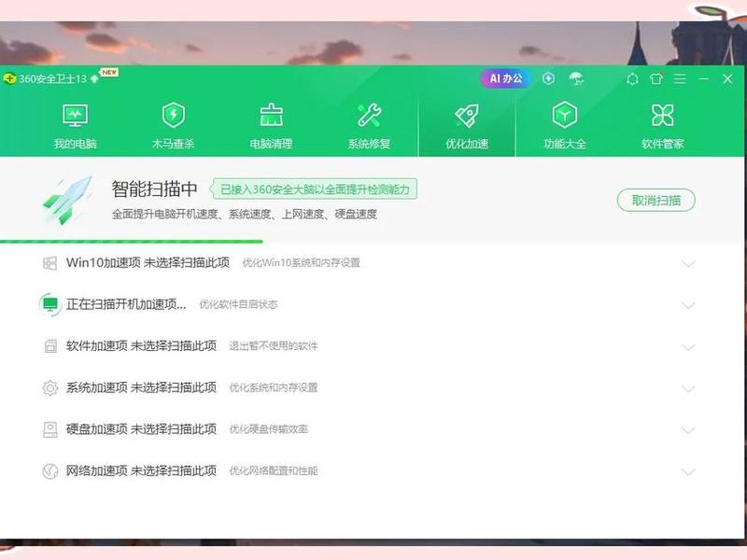Click the 智能扫描中 heading
This screenshot has height=560, width=747.
pos(154,189)
